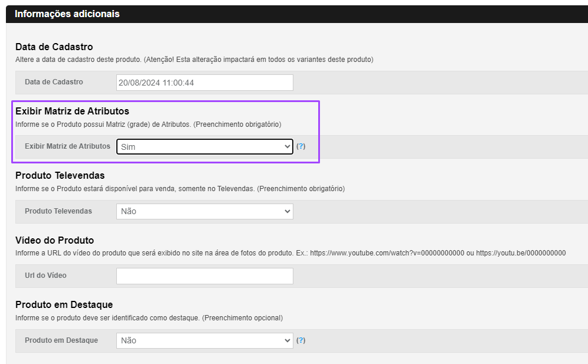Click the help icon beside Produto em Destaque dropdown
Screen dimensions: 588x364
point(300,340)
